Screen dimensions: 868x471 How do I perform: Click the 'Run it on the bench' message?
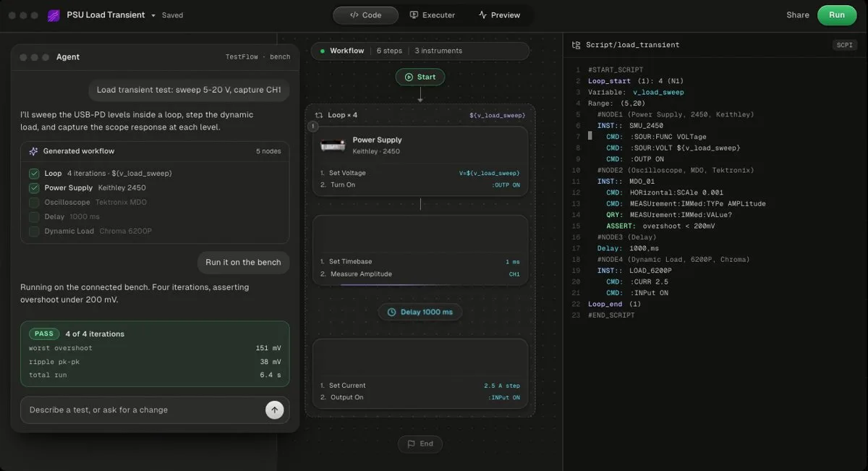[243, 262]
